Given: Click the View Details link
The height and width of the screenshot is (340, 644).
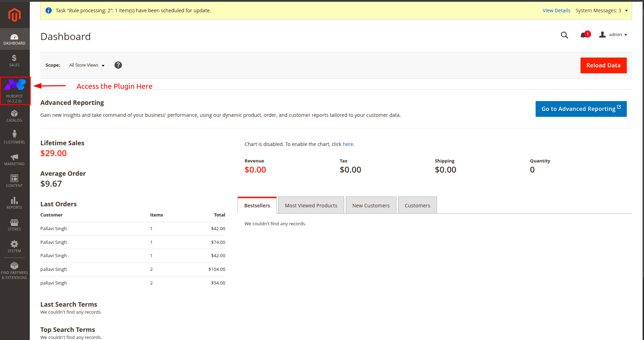Looking at the screenshot, I should click(556, 11).
